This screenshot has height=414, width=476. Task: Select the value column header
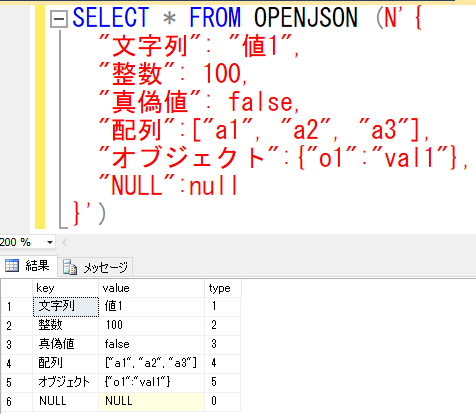click(x=151, y=288)
